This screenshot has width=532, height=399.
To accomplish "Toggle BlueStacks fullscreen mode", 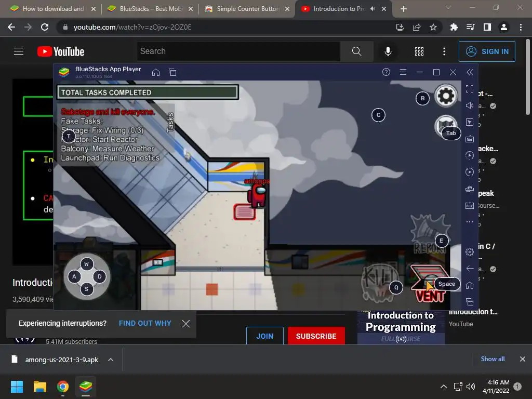I will [470, 89].
